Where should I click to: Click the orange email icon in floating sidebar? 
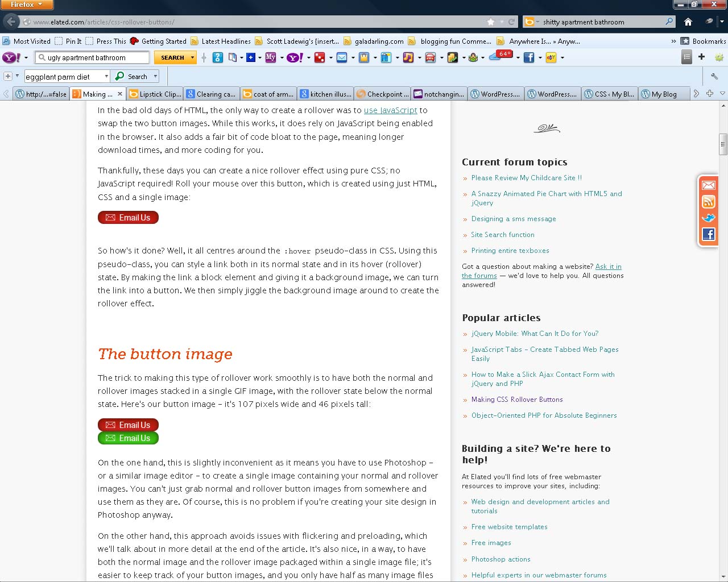[x=708, y=185]
